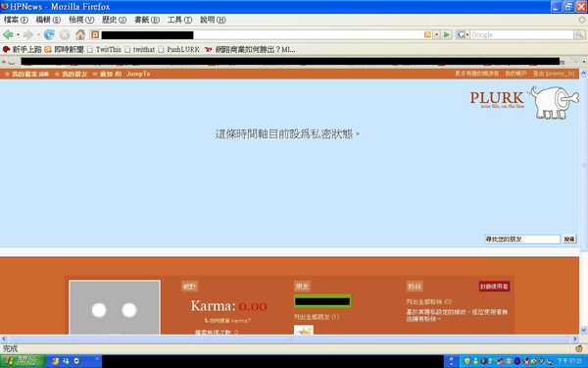Click the first quick launch icon beside Start
588x368 pixels.
(55, 361)
